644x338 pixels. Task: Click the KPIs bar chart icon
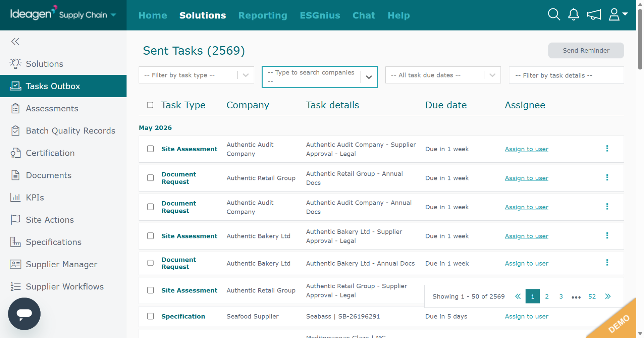tap(15, 197)
